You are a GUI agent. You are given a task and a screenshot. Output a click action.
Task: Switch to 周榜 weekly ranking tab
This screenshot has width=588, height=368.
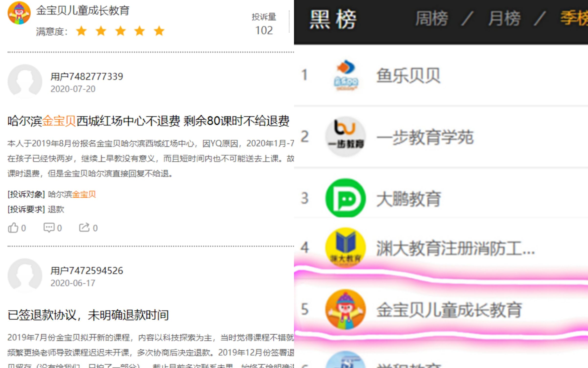coord(432,19)
